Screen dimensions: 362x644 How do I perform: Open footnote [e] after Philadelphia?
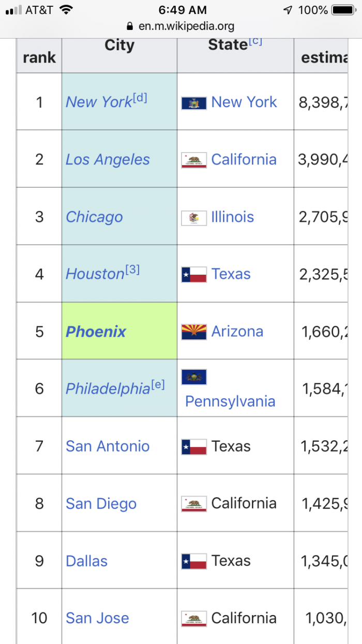[158, 384]
